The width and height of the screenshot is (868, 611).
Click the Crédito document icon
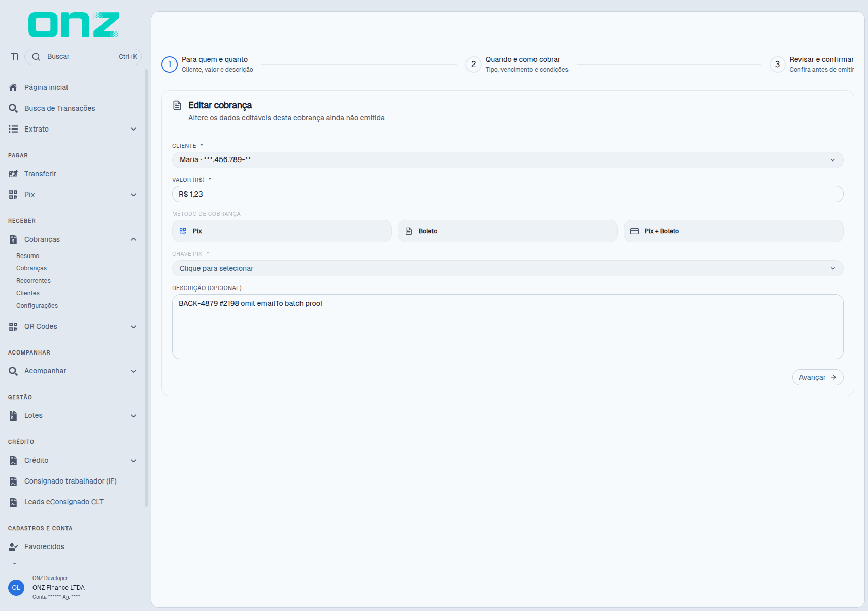pos(13,460)
